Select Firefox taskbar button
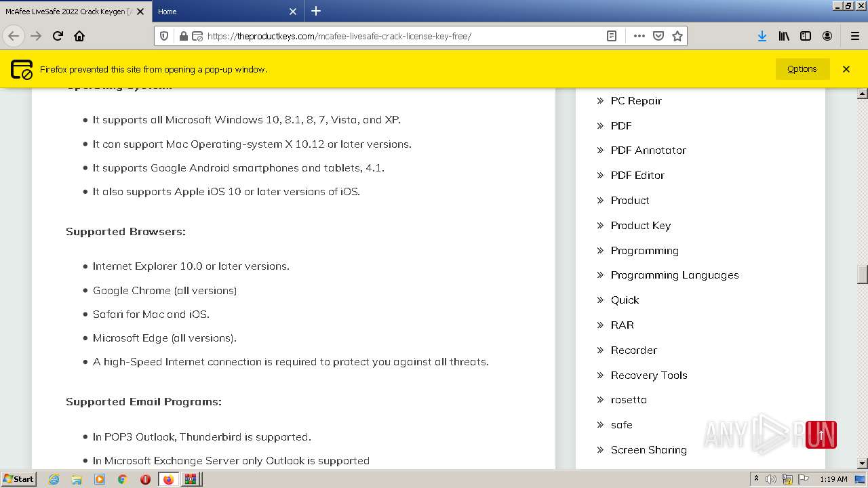This screenshot has height=488, width=868. click(x=168, y=479)
